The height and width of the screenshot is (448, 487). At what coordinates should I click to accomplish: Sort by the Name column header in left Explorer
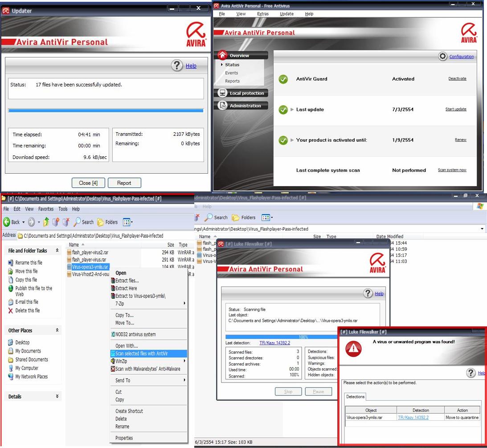click(74, 244)
